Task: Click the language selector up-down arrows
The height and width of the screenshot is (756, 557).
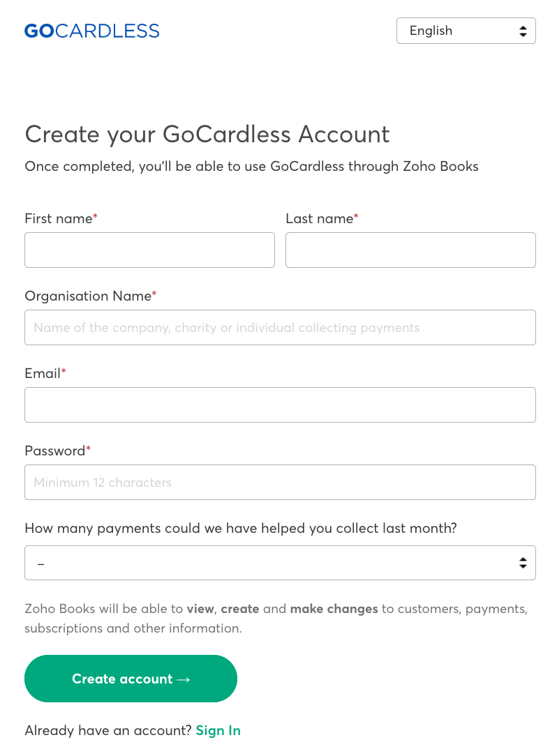Action: [x=523, y=31]
